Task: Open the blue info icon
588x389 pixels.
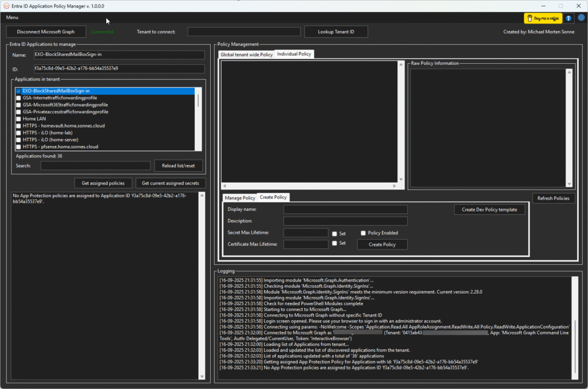Action: 569,18
